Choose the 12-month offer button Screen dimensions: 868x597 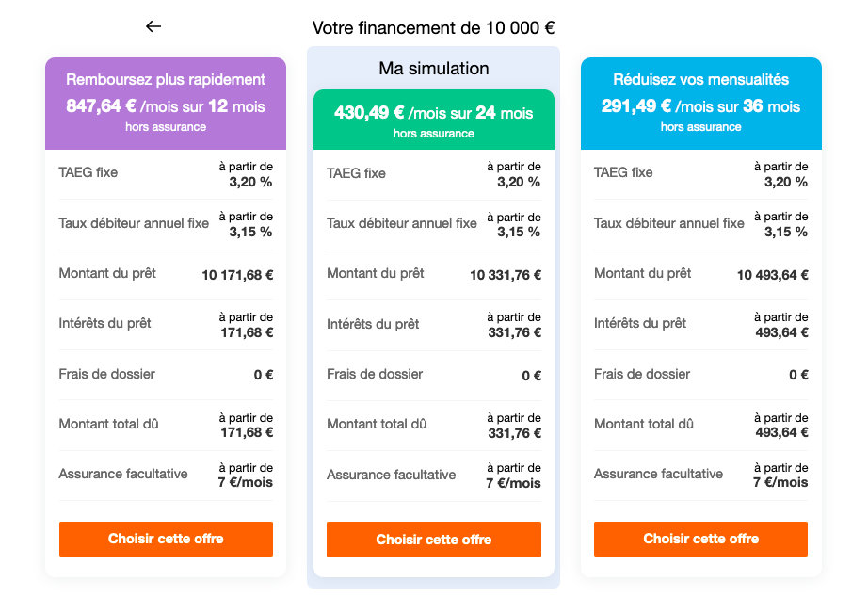166,539
